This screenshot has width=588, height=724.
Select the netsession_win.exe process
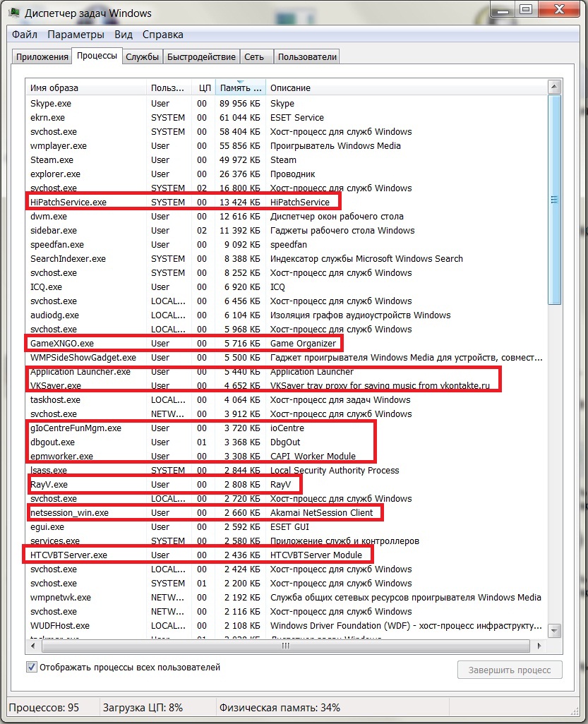(x=287, y=513)
